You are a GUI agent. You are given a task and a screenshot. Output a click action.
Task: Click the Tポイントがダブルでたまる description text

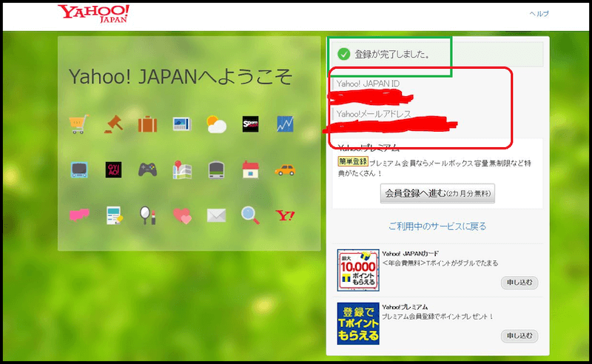(x=440, y=263)
